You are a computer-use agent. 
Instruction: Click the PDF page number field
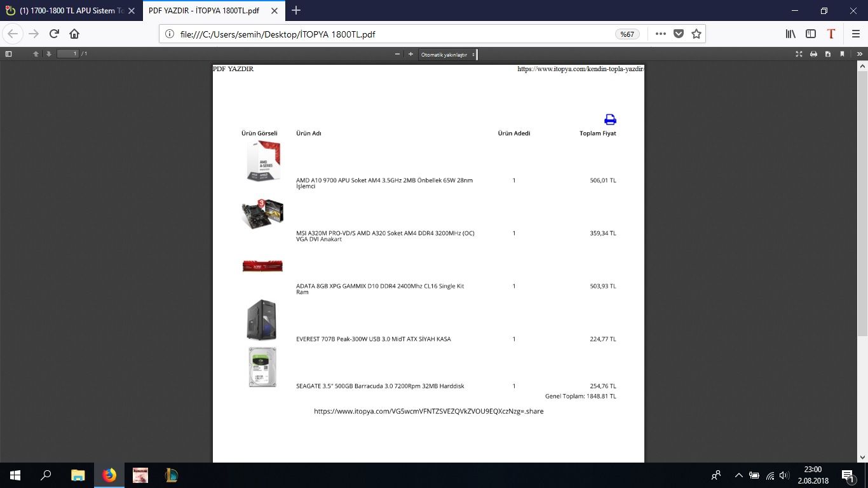[67, 54]
